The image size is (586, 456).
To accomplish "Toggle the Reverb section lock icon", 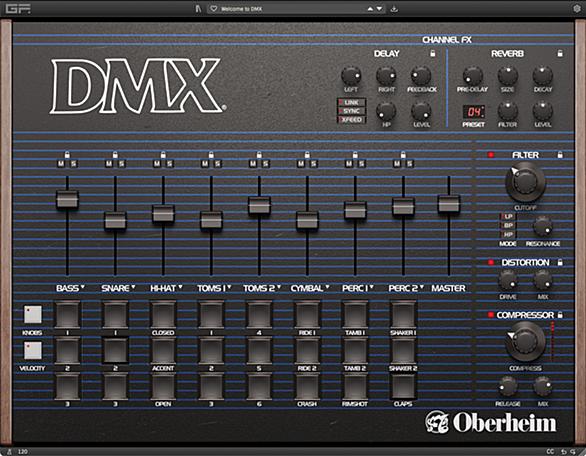I will (x=560, y=53).
